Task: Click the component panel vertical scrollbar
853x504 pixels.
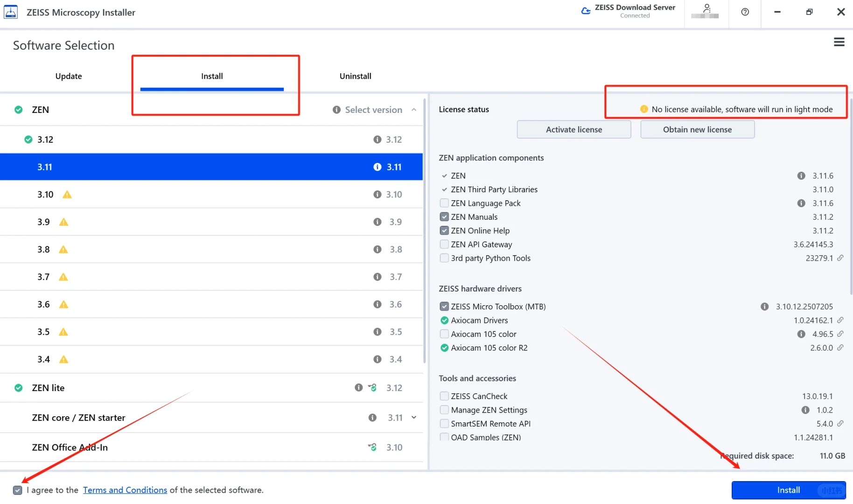Action: point(851,196)
